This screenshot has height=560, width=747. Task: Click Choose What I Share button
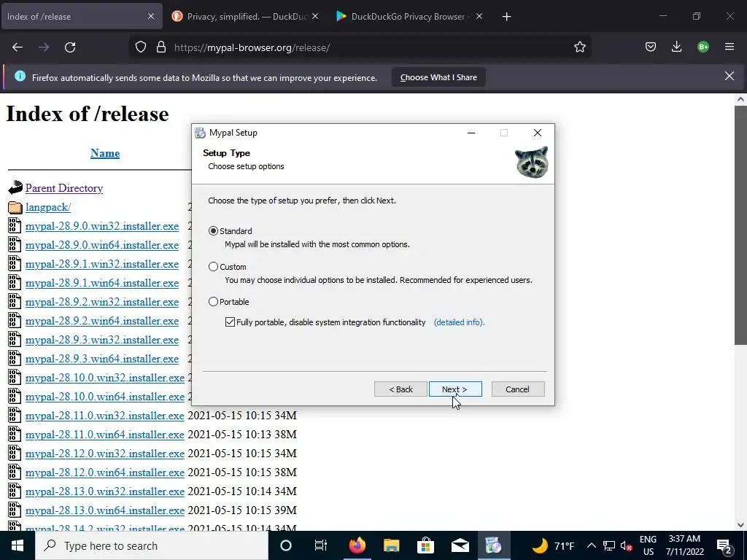[x=438, y=77]
